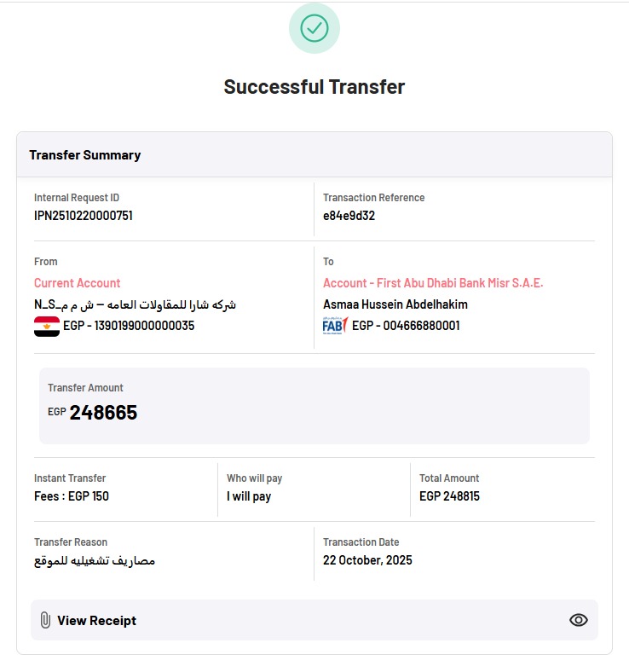This screenshot has height=672, width=629.
Task: Click the Successful Transfer heading
Action: [314, 87]
